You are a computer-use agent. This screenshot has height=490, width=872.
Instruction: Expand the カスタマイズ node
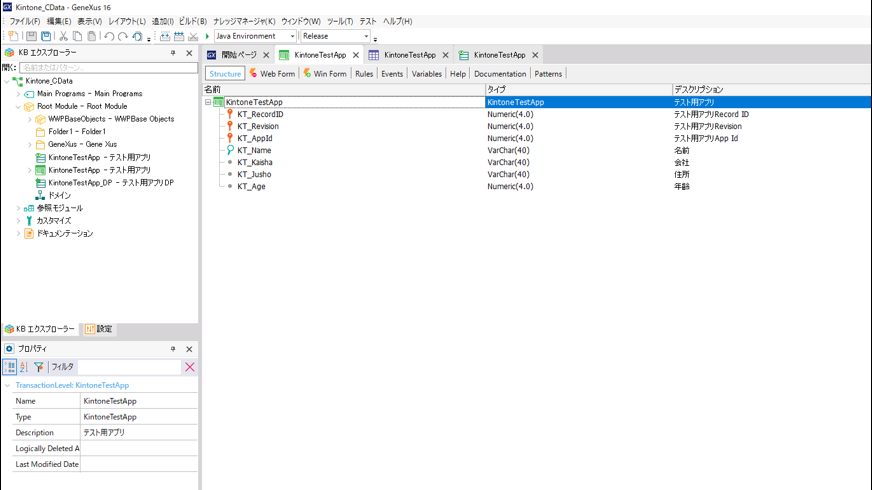(x=18, y=221)
